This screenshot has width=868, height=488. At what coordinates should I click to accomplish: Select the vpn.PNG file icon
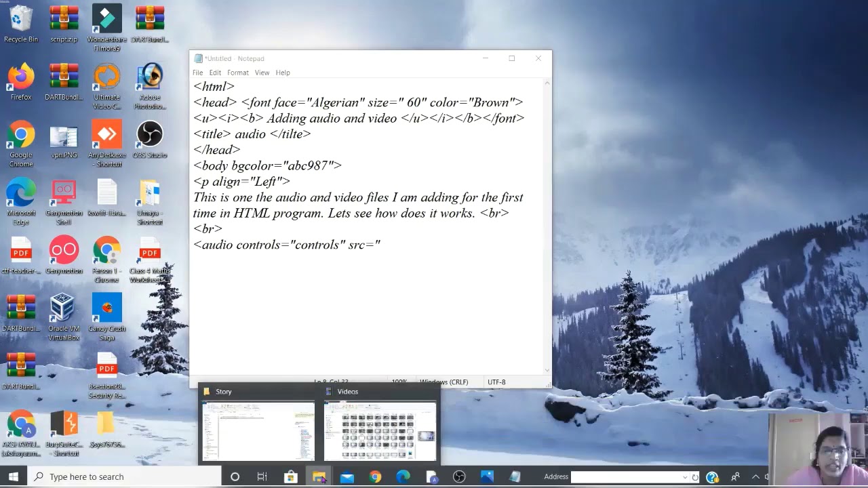(x=64, y=140)
